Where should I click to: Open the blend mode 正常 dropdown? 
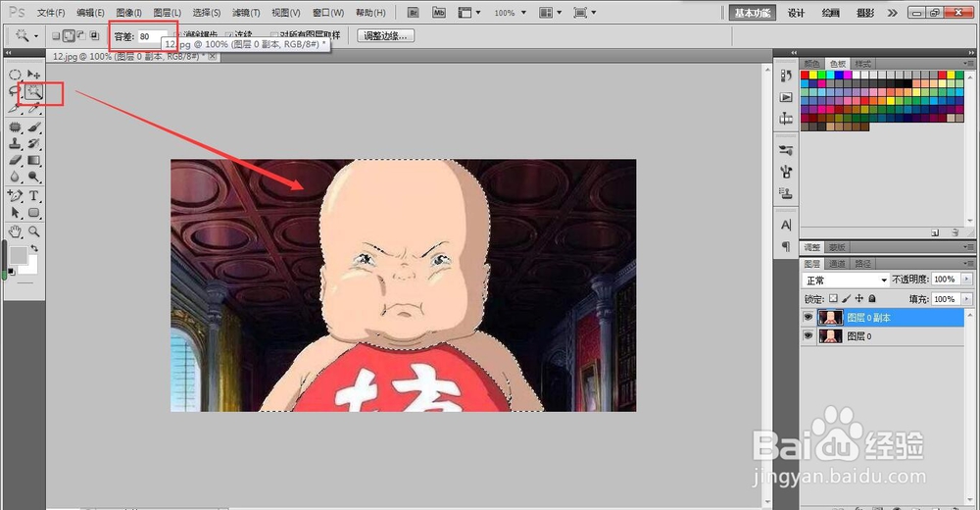(x=845, y=280)
